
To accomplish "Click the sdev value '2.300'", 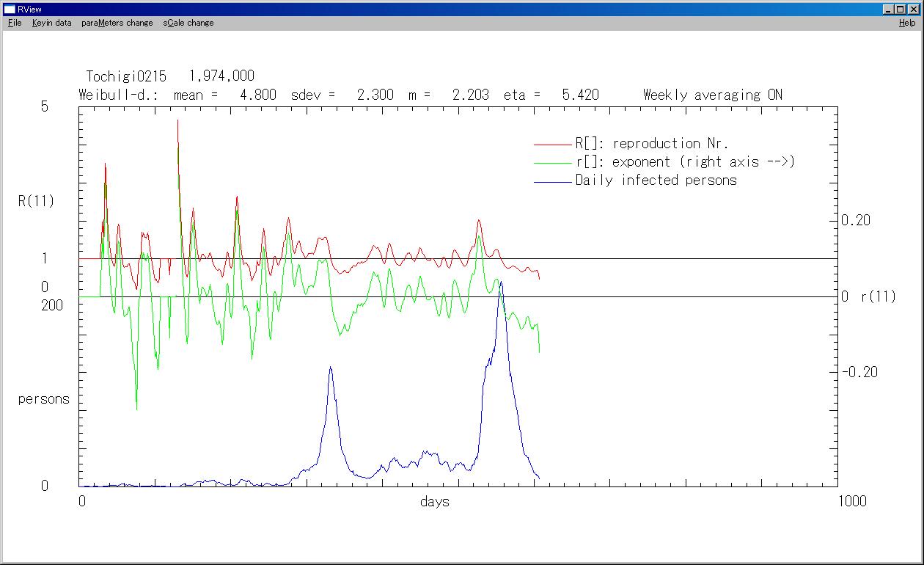I will pos(375,95).
